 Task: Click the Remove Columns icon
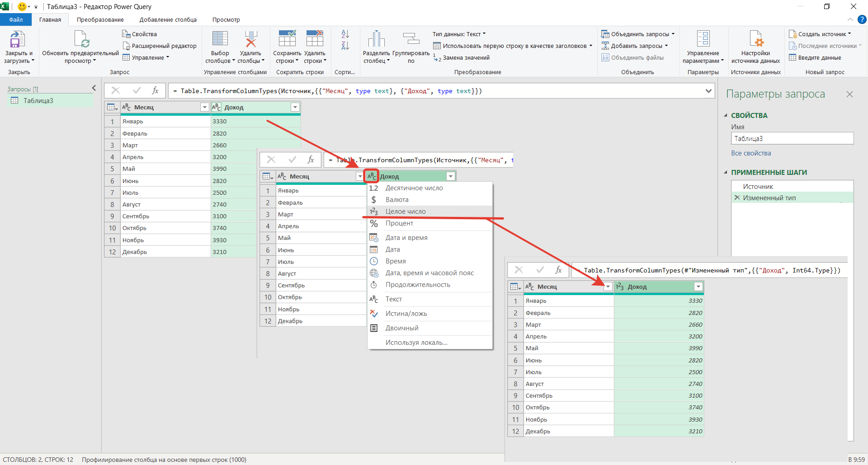(x=250, y=40)
